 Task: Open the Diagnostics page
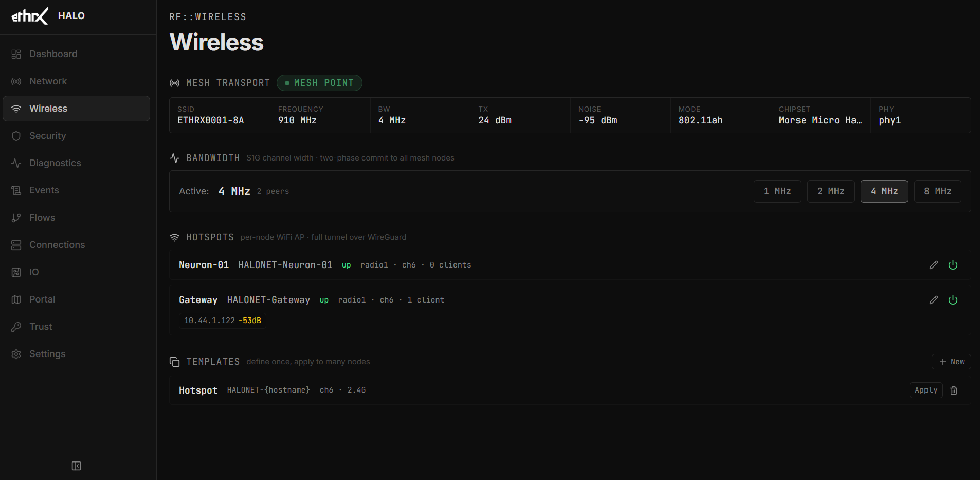coord(76,163)
